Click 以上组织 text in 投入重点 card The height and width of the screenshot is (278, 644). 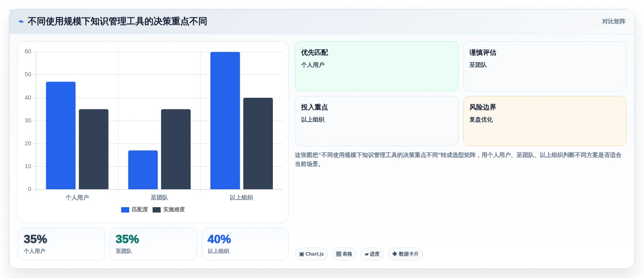click(313, 120)
